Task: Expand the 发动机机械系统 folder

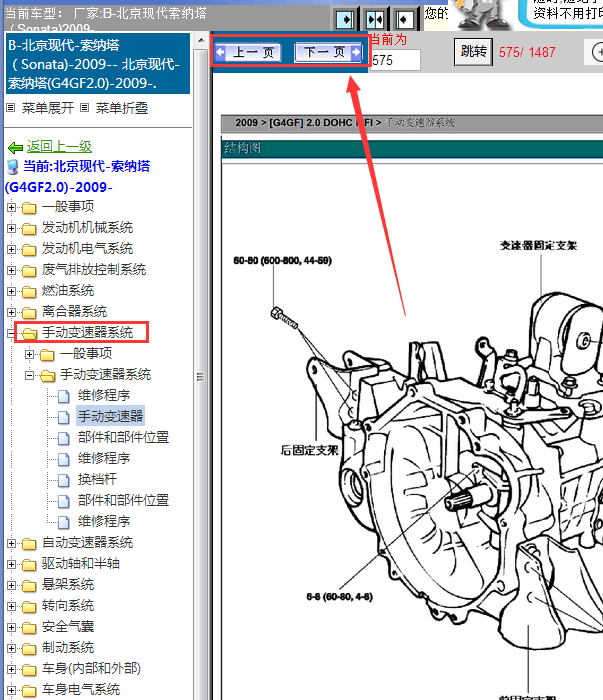Action: [x=12, y=228]
